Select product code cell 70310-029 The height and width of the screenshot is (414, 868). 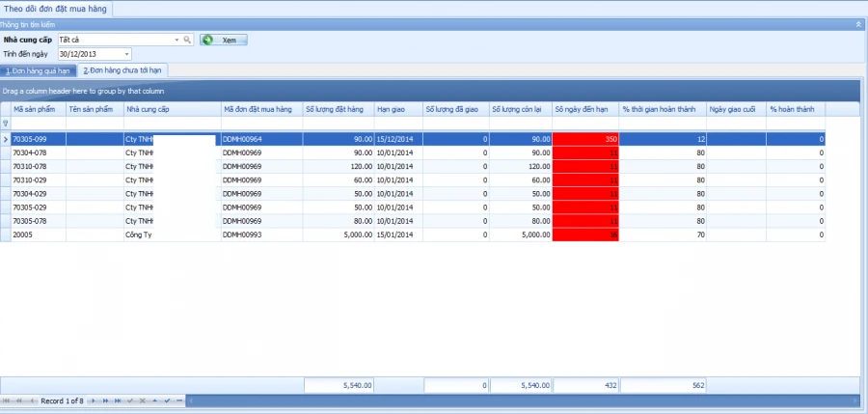pos(39,180)
